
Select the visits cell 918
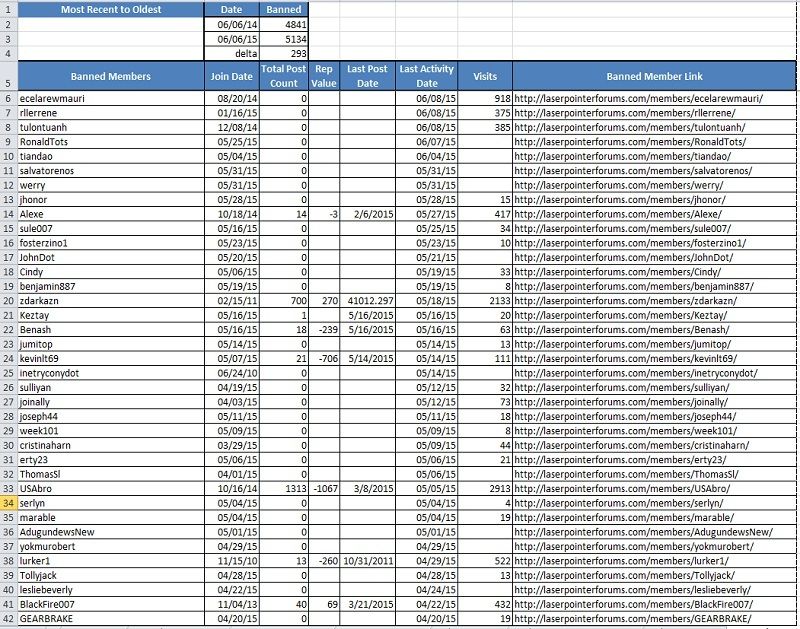485,98
